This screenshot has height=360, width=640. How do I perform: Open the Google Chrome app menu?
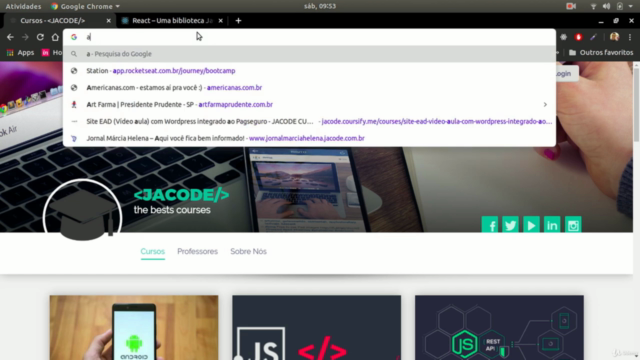point(85,6)
